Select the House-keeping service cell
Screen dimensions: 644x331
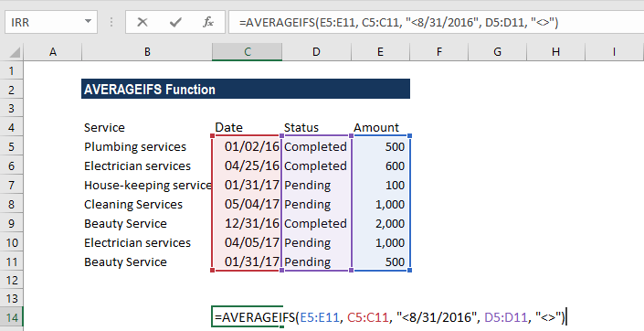pos(147,185)
